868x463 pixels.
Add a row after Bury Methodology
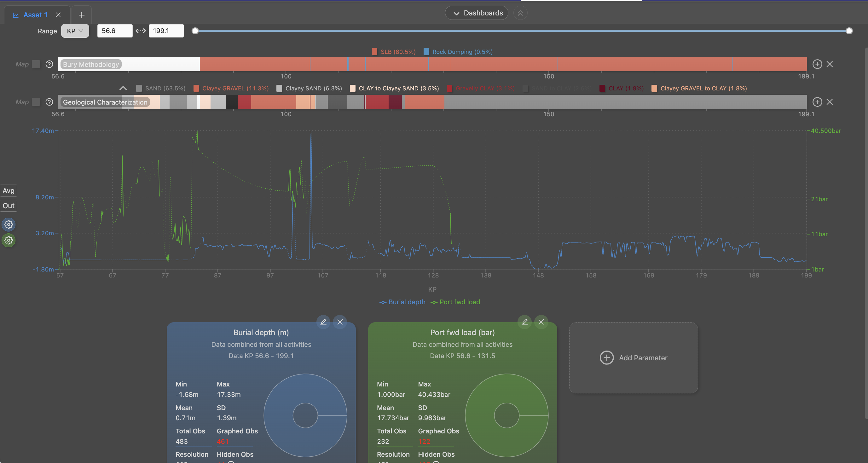pyautogui.click(x=817, y=64)
